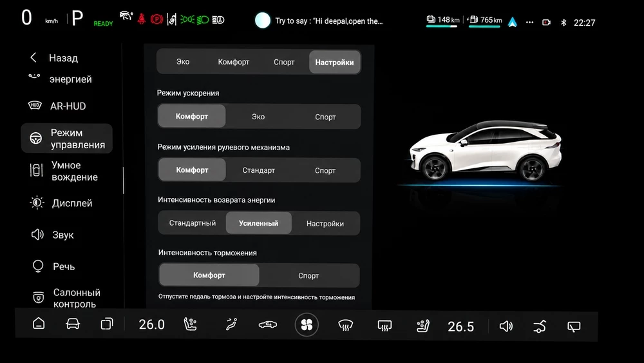Set braking intensity to Спорт

[308, 275]
